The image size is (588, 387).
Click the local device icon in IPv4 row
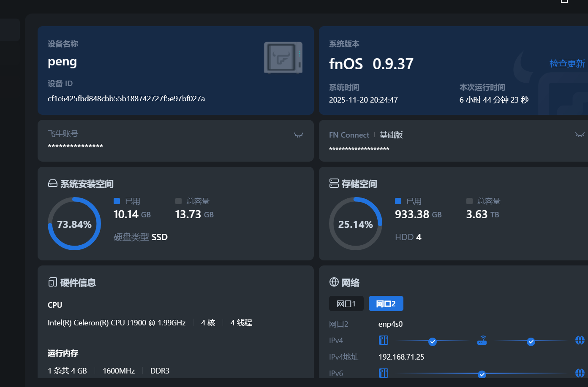(x=383, y=340)
